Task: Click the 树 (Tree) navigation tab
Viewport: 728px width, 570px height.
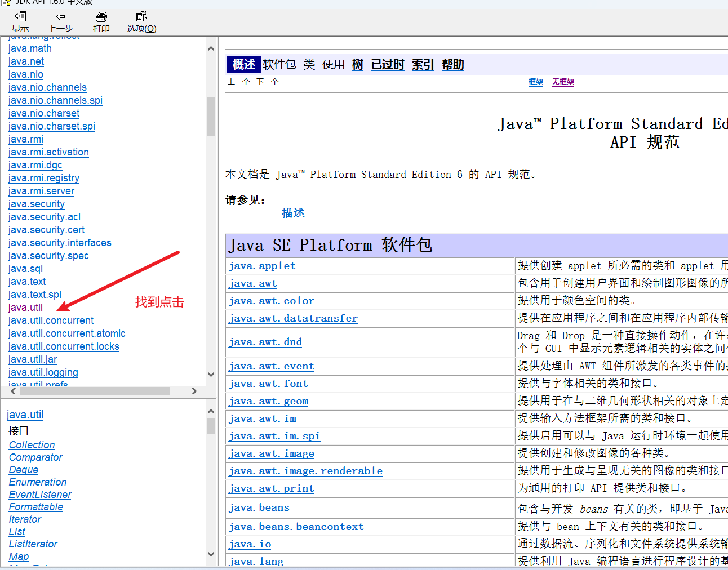Action: (x=358, y=65)
